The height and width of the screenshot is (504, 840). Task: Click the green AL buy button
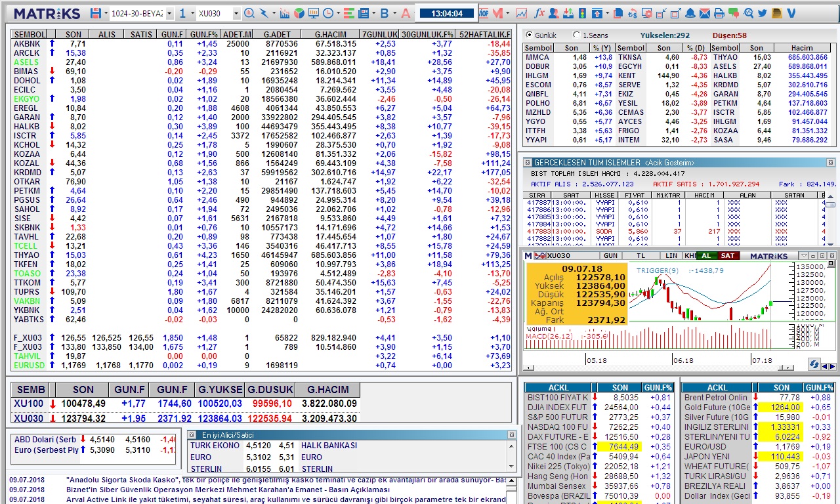click(x=706, y=255)
